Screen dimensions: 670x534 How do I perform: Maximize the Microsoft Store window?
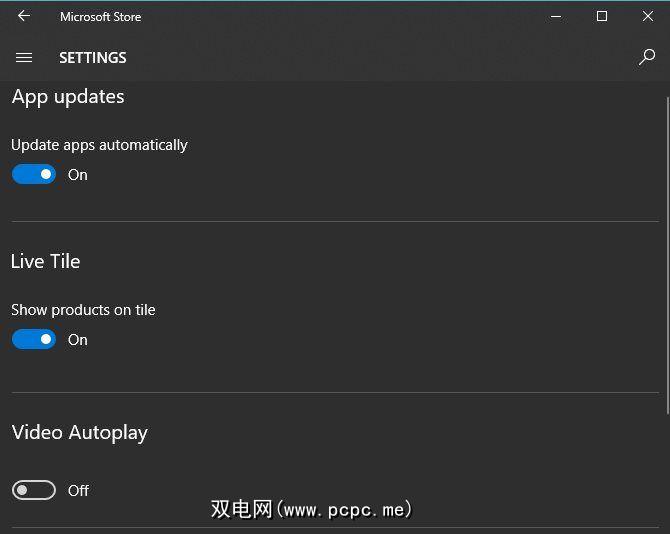[602, 16]
